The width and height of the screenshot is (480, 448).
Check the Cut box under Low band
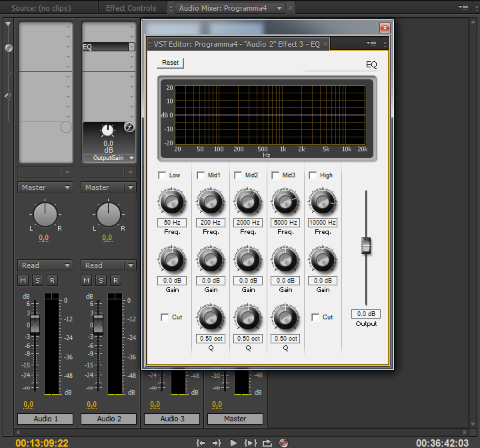pos(165,317)
